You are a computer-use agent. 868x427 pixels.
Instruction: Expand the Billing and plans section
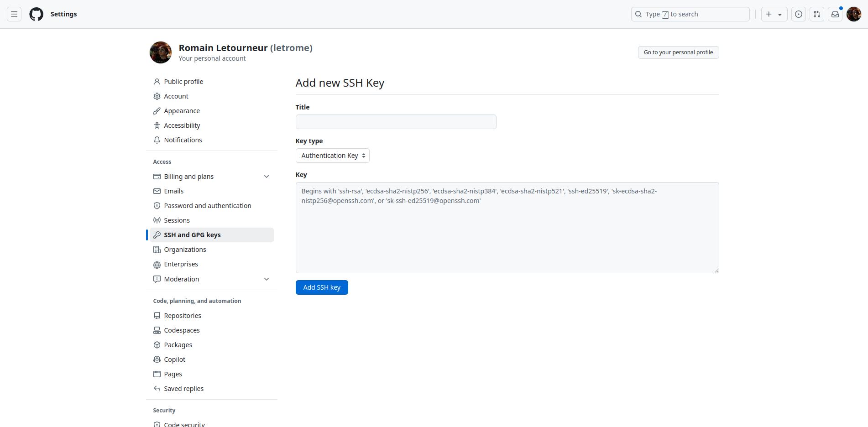[267, 177]
